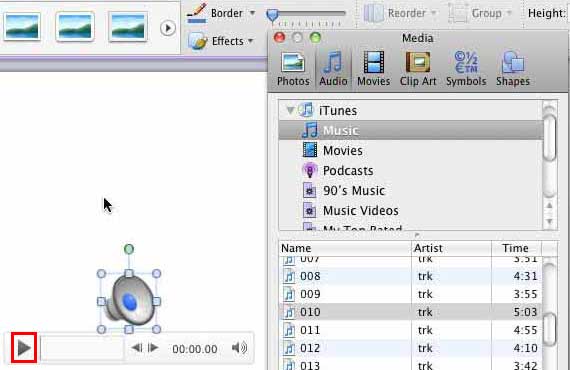Image resolution: width=570 pixels, height=370 pixels.
Task: Click the pane splitter handle below source list
Action: pyautogui.click(x=417, y=235)
